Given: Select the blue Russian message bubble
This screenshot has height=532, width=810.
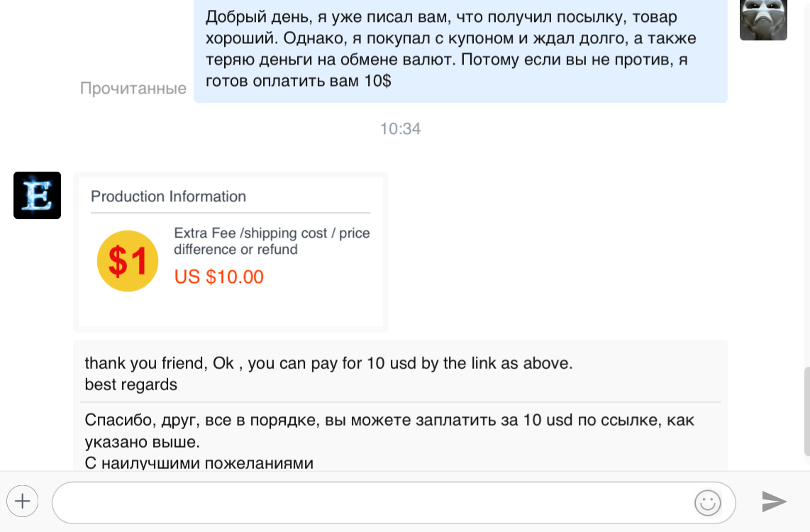Looking at the screenshot, I should 460,50.
